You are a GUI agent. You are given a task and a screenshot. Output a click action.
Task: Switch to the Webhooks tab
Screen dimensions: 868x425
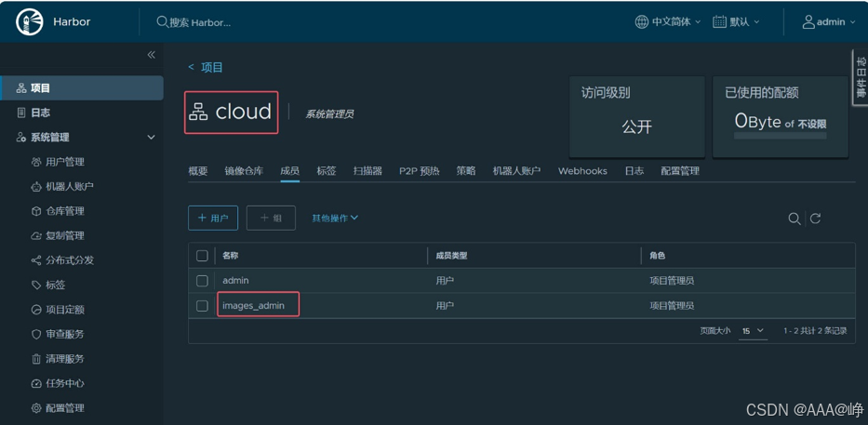(583, 171)
